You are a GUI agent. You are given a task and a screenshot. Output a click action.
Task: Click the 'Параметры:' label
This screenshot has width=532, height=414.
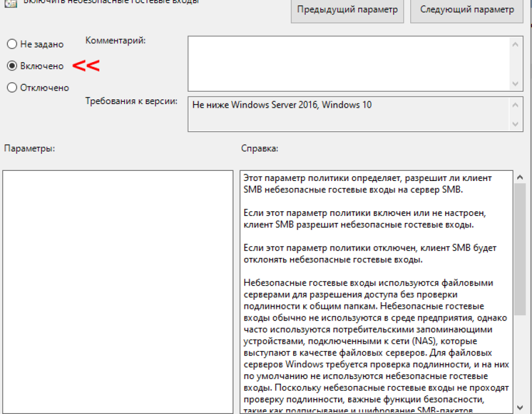point(30,148)
